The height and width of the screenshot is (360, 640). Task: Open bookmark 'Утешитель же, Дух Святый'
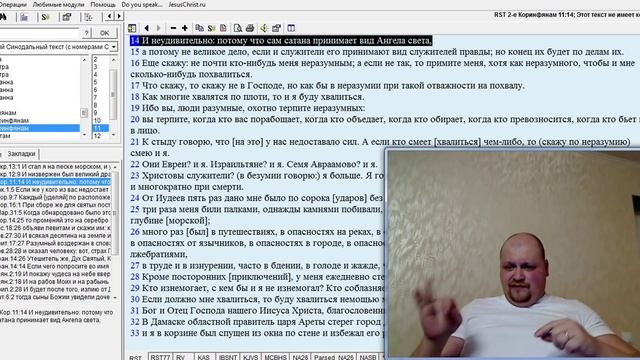click(x=55, y=259)
